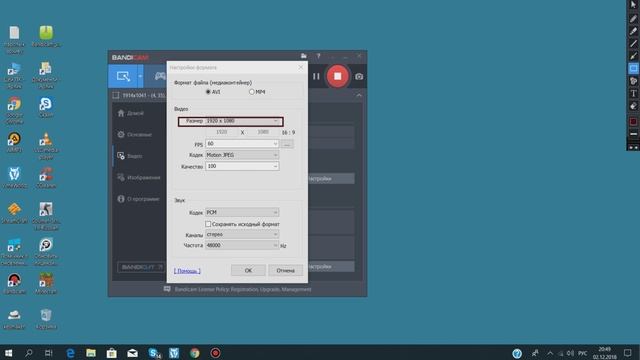Select the text T drawing tool
The image size is (640, 360).
633,93
